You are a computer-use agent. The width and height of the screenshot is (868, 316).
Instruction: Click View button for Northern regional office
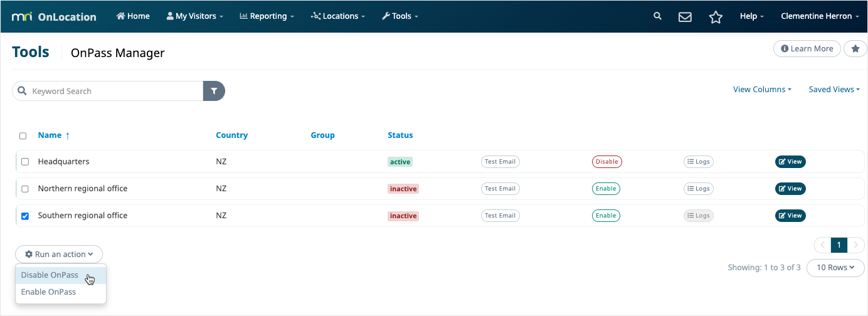click(x=790, y=189)
